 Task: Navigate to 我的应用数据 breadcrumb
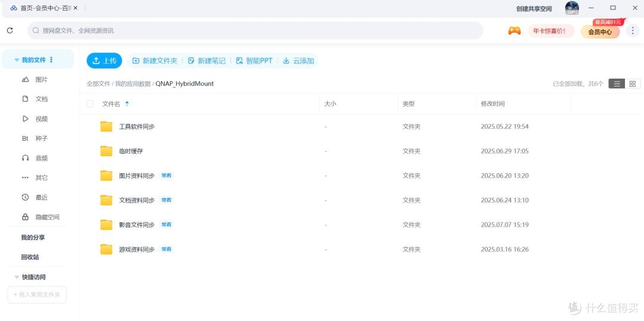[x=132, y=83]
